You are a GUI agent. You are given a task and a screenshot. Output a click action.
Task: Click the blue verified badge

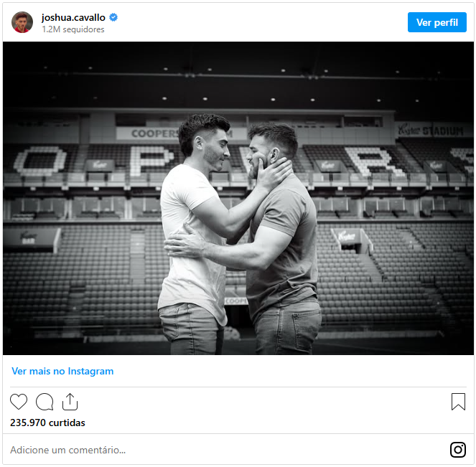click(x=113, y=17)
